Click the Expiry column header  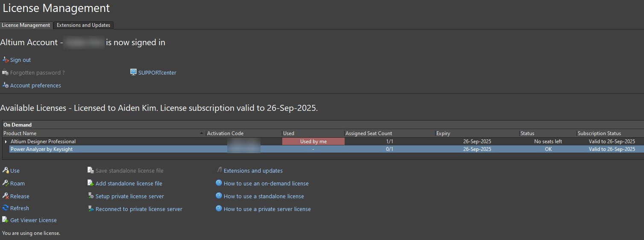click(x=477, y=133)
